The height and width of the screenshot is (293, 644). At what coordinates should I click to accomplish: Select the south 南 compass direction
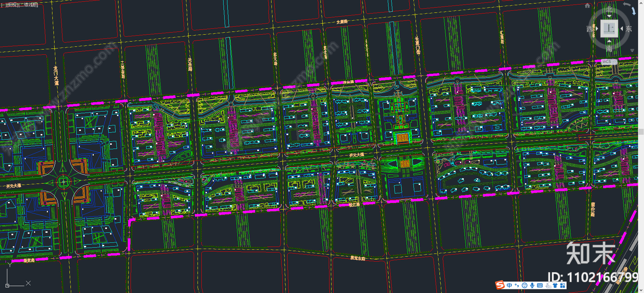(609, 49)
